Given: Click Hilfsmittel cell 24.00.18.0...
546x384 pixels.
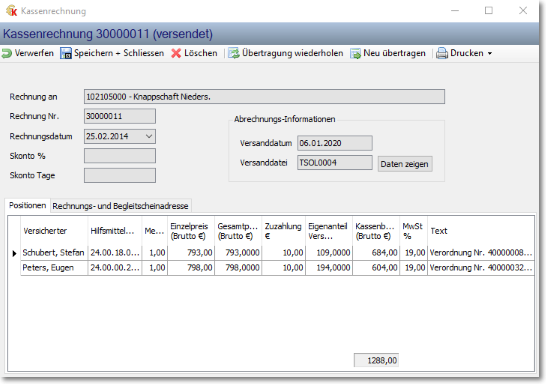Looking at the screenshot, I should 115,253.
